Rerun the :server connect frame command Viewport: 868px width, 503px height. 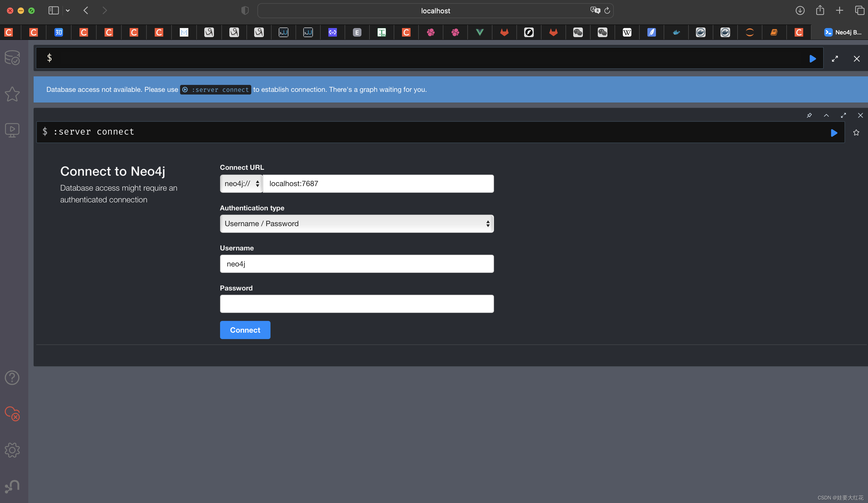834,133
